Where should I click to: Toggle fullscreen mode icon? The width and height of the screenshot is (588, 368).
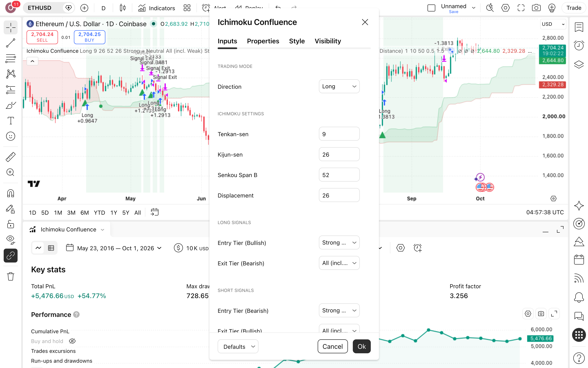click(521, 8)
